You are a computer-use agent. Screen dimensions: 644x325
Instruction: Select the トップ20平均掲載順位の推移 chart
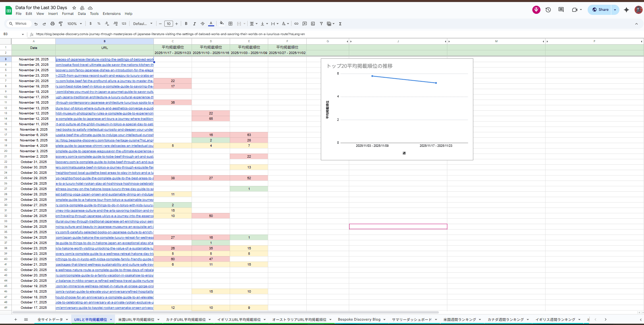[x=397, y=109]
